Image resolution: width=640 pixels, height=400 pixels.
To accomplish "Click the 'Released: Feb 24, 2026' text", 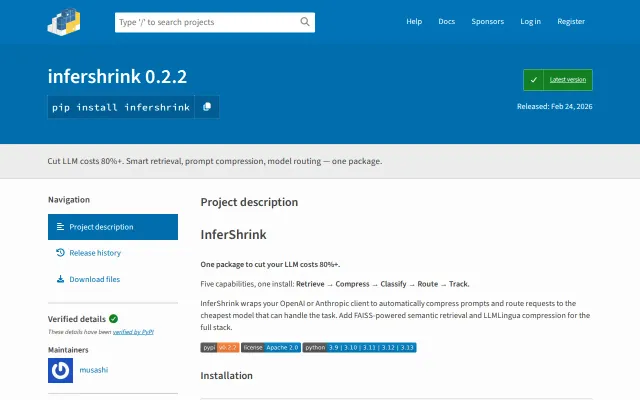I will (554, 107).
